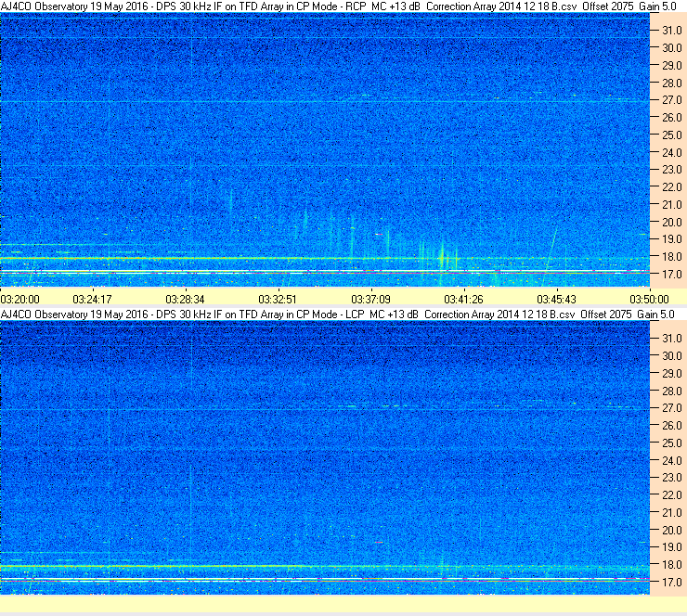
Task: Click the RCP spectrogram title line
Action: 338,6
